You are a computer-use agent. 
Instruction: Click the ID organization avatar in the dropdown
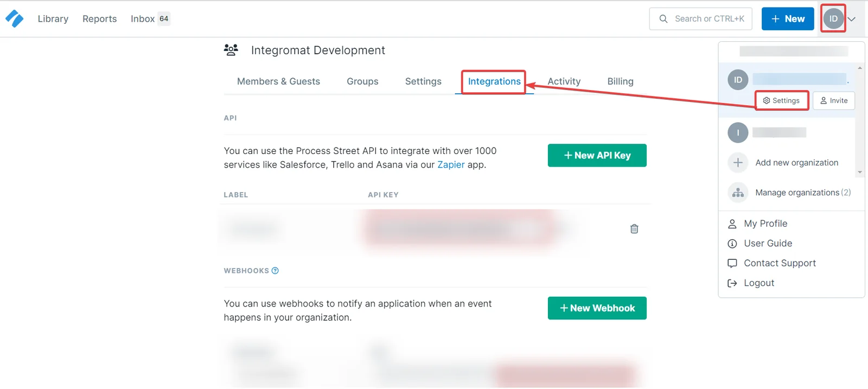coord(738,80)
